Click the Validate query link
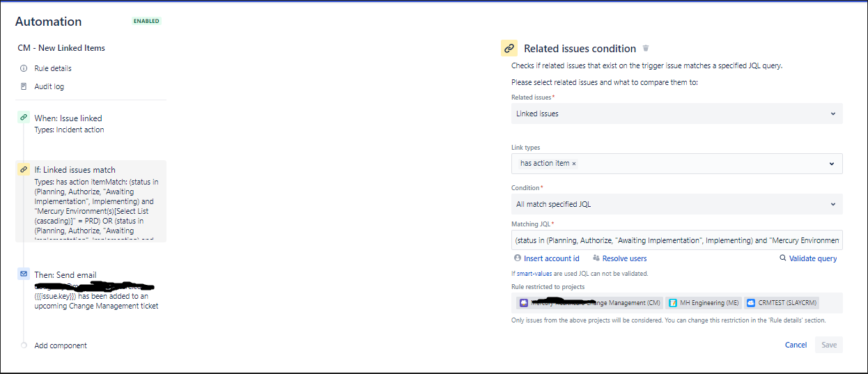This screenshot has width=868, height=374. 813,258
